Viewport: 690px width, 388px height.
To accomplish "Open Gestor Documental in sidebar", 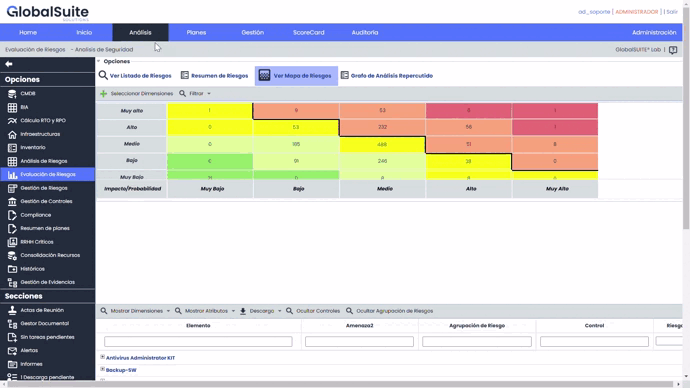I will pyautogui.click(x=44, y=323).
